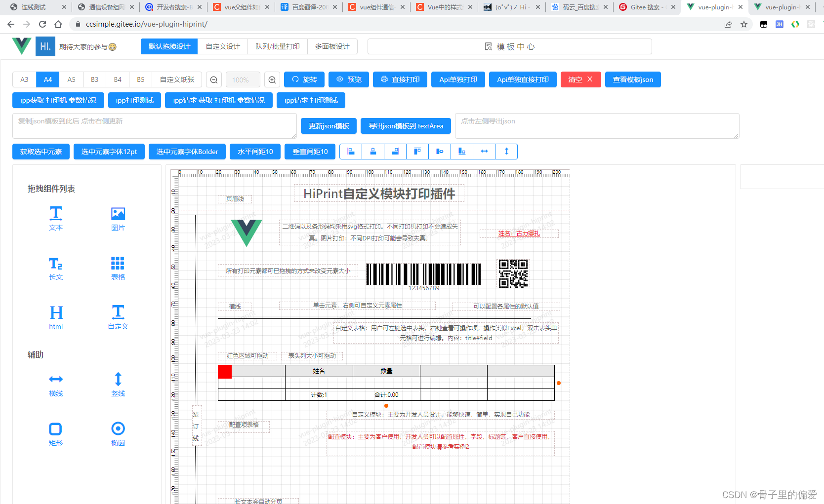The image size is (824, 504).
Task: Click the 获取选中元素 button
Action: (41, 152)
